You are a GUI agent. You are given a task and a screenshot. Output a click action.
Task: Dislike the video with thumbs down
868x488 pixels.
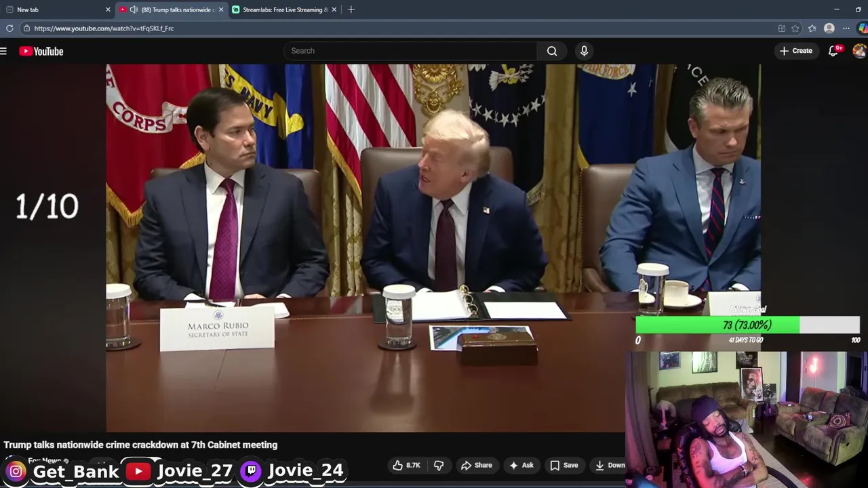(x=439, y=465)
